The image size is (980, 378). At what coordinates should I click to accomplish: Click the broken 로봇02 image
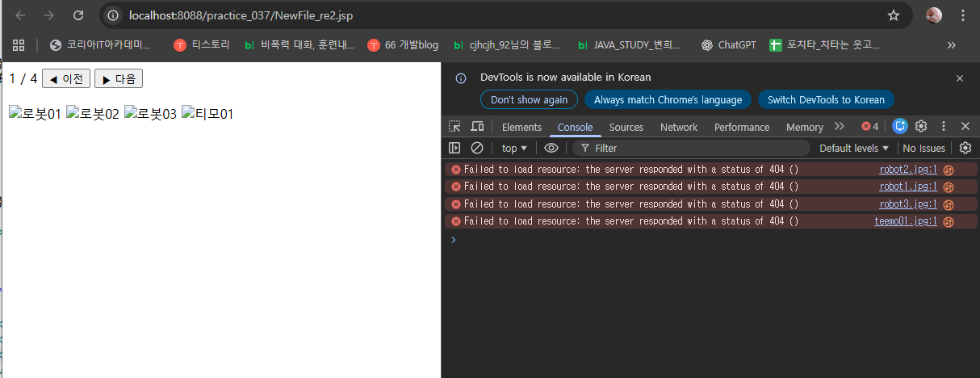pos(93,114)
